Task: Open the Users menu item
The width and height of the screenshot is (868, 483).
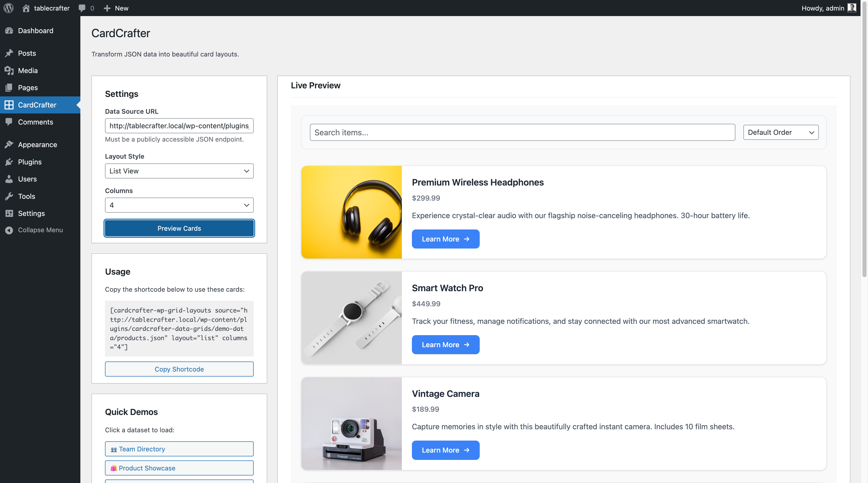Action: 27,179
